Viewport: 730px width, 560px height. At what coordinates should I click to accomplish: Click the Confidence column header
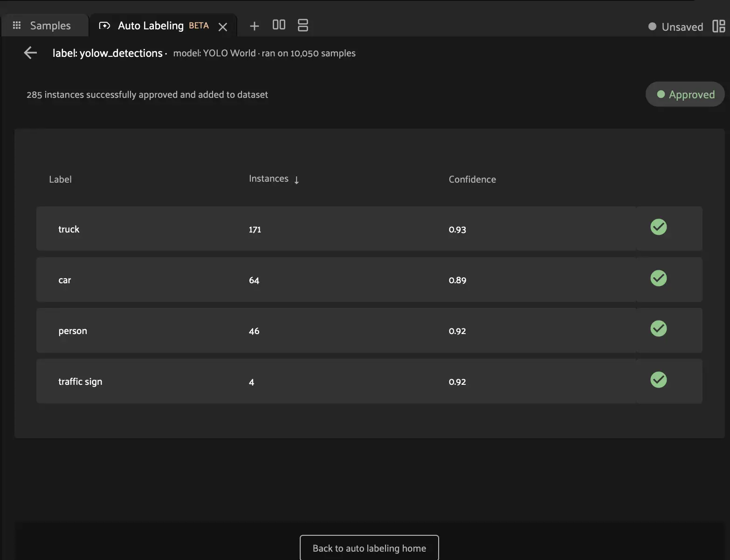point(472,179)
